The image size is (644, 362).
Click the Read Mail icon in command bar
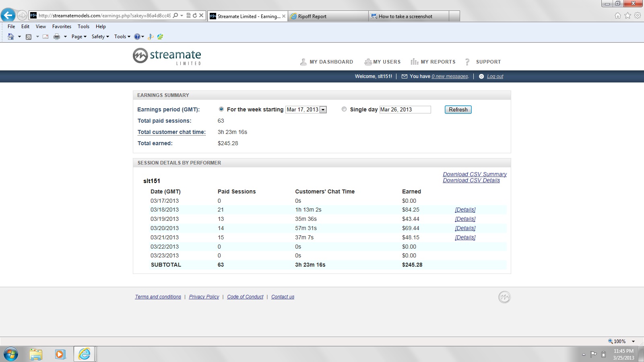(45, 37)
